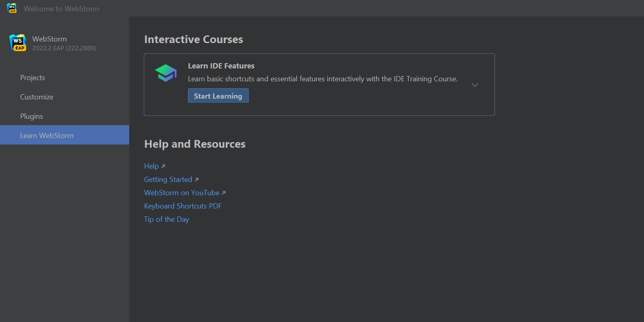Click the IDE Training Course description text

point(323,79)
